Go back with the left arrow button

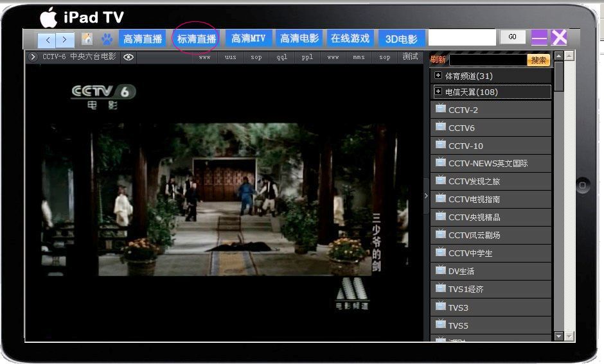click(48, 39)
